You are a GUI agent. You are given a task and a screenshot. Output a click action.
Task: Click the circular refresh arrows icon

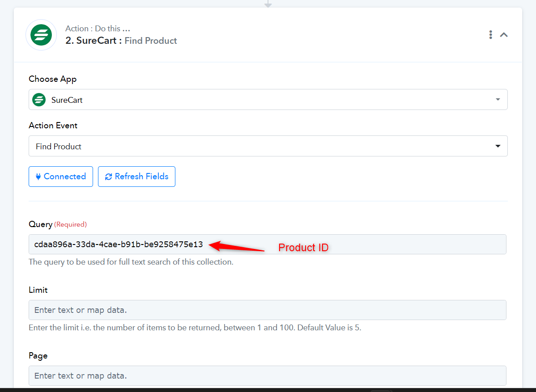click(108, 177)
